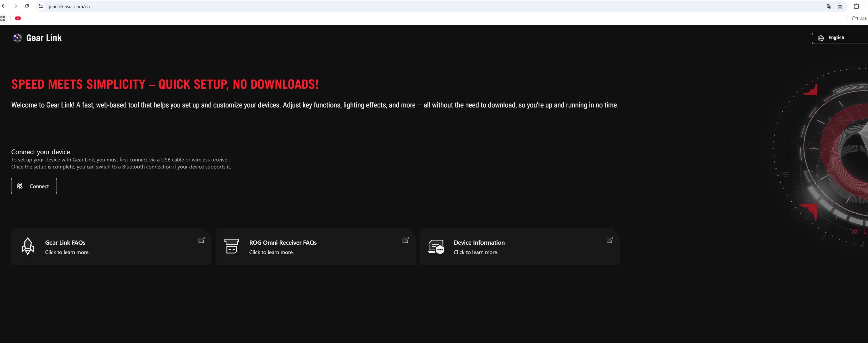This screenshot has height=343, width=868.
Task: Open the browser translate page icon
Action: click(830, 7)
